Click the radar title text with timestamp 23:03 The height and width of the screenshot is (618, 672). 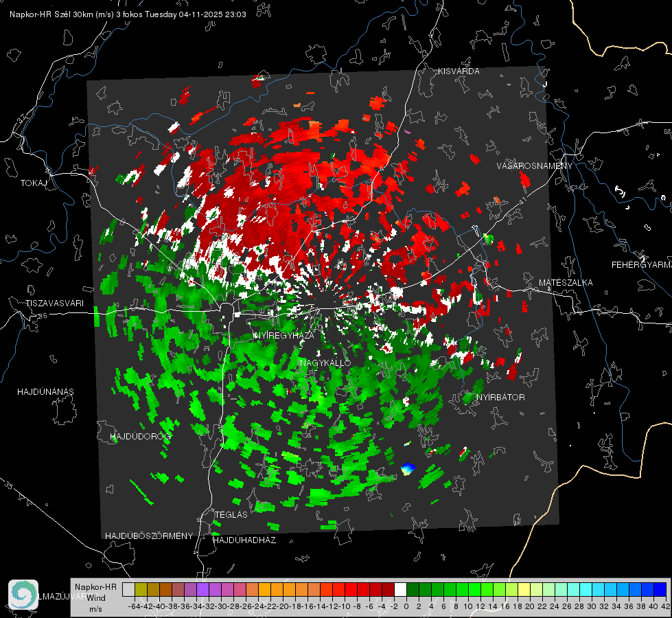click(x=128, y=14)
